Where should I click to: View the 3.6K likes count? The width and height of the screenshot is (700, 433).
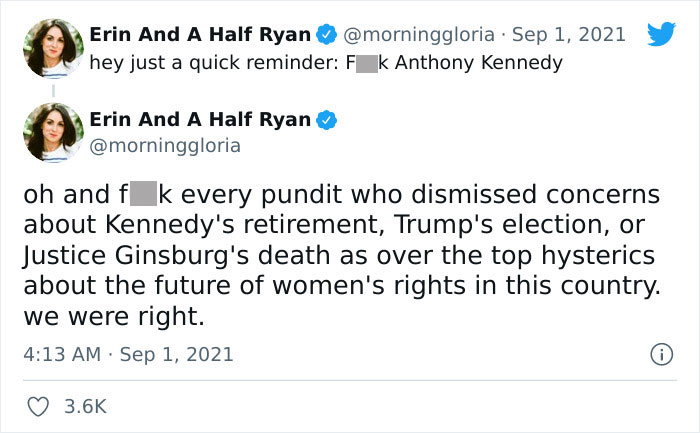(85, 406)
